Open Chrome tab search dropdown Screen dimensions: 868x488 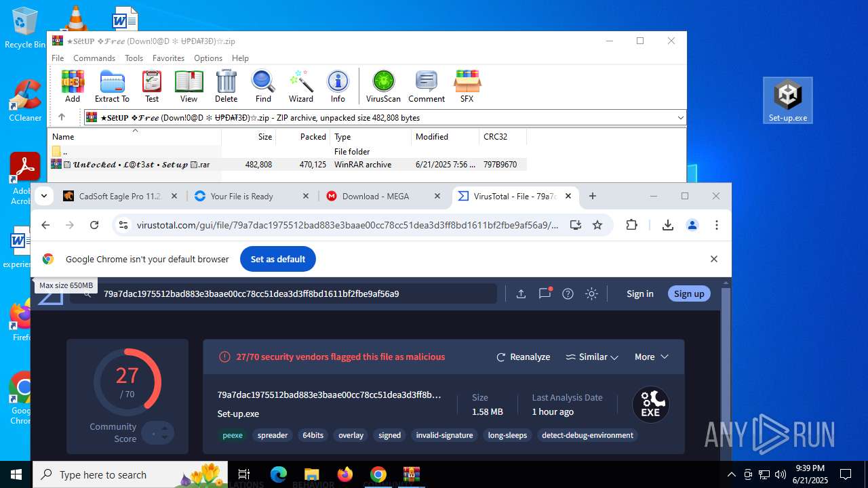coord(43,196)
